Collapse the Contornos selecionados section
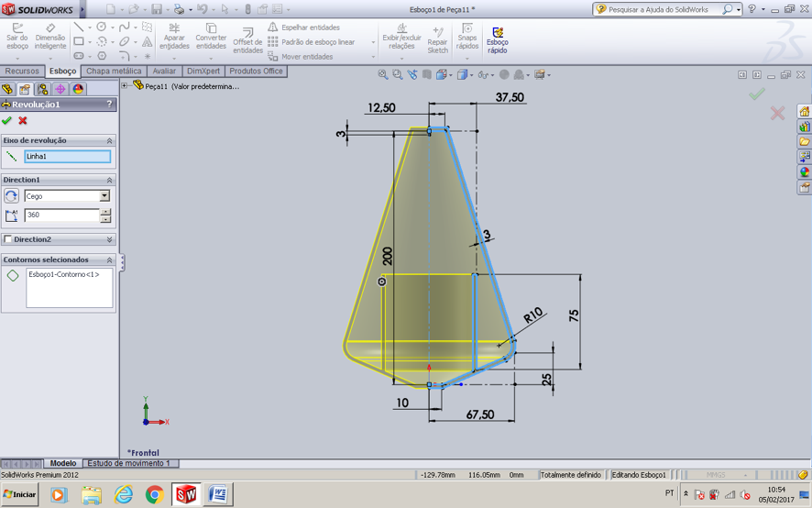The height and width of the screenshot is (508, 812). click(109, 260)
